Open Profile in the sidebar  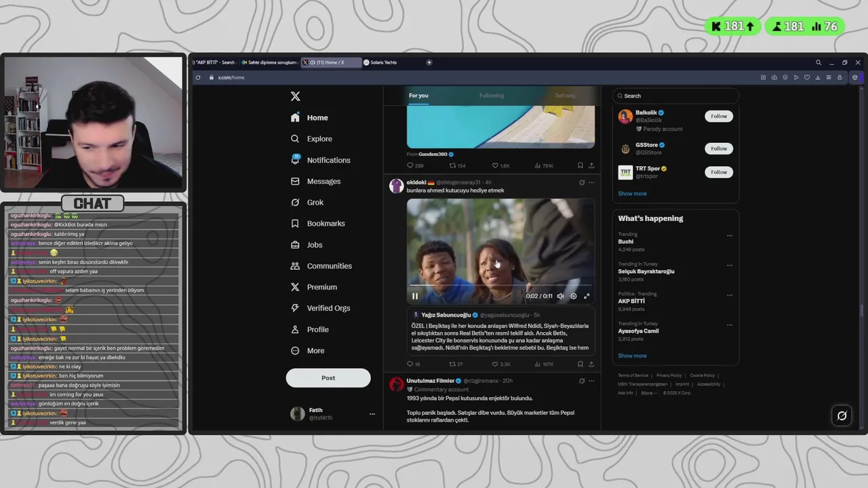click(x=309, y=329)
